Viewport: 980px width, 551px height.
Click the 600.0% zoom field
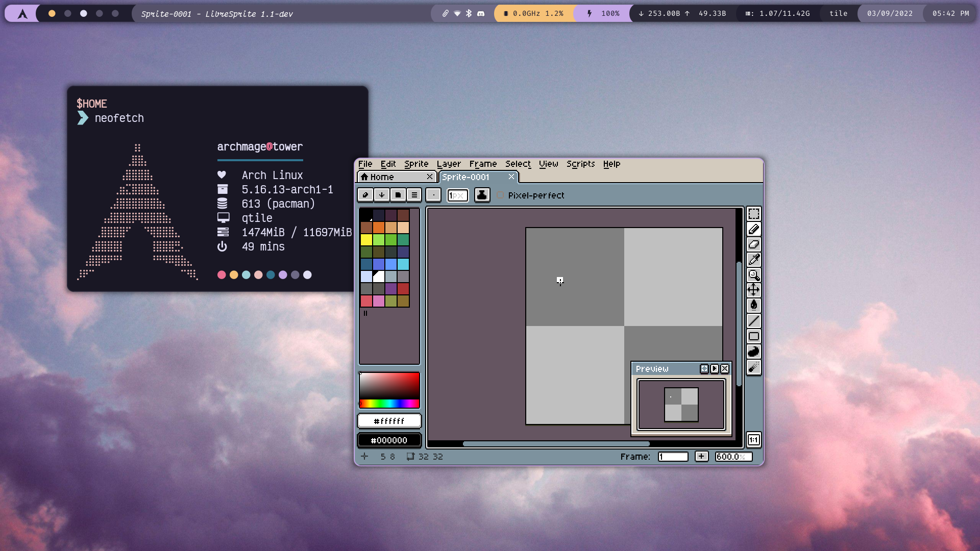coord(733,457)
